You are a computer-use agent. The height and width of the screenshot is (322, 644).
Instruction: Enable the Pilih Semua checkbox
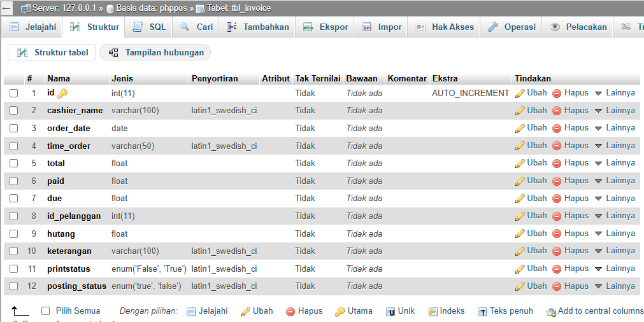point(45,311)
